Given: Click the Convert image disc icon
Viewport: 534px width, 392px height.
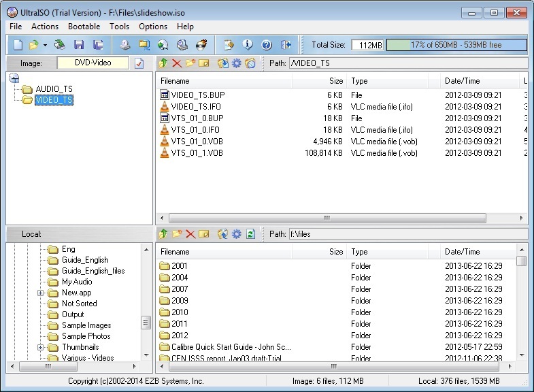Looking at the screenshot, I should pyautogui.click(x=163, y=45).
